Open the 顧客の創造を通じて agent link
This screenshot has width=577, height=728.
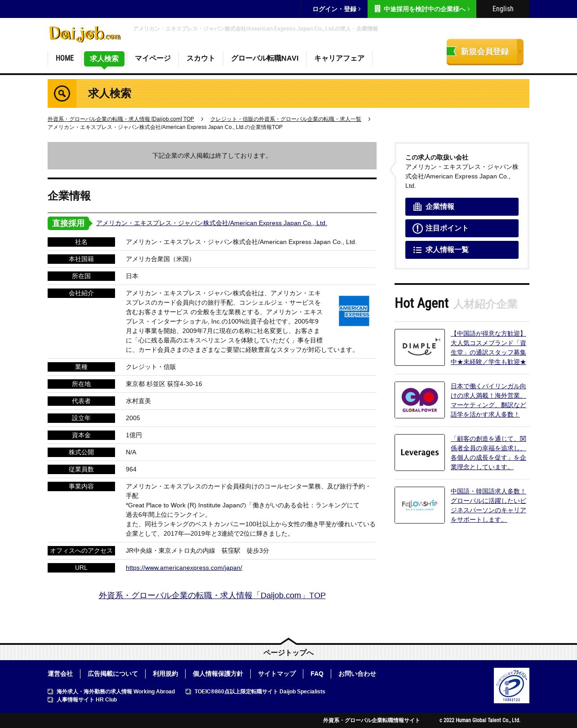[488, 453]
